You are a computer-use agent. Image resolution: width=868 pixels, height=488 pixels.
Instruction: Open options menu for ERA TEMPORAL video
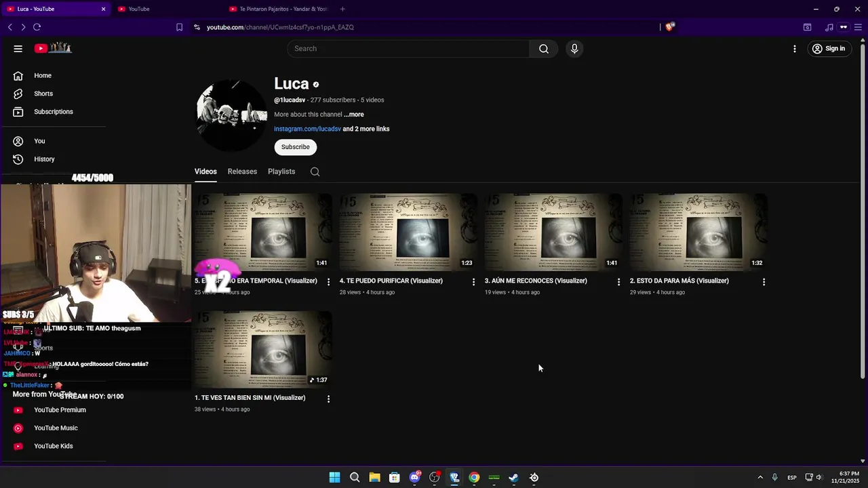tap(328, 282)
